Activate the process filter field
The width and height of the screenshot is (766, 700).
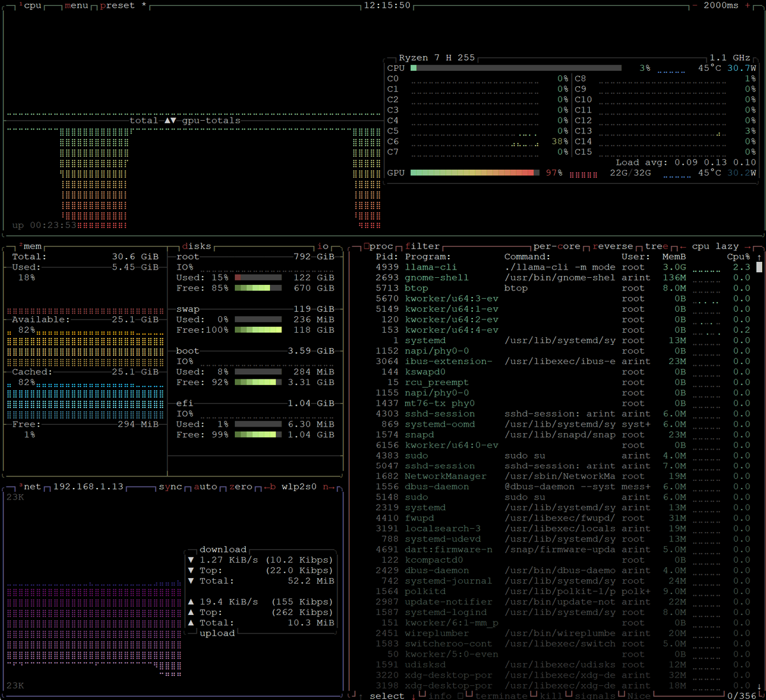423,247
